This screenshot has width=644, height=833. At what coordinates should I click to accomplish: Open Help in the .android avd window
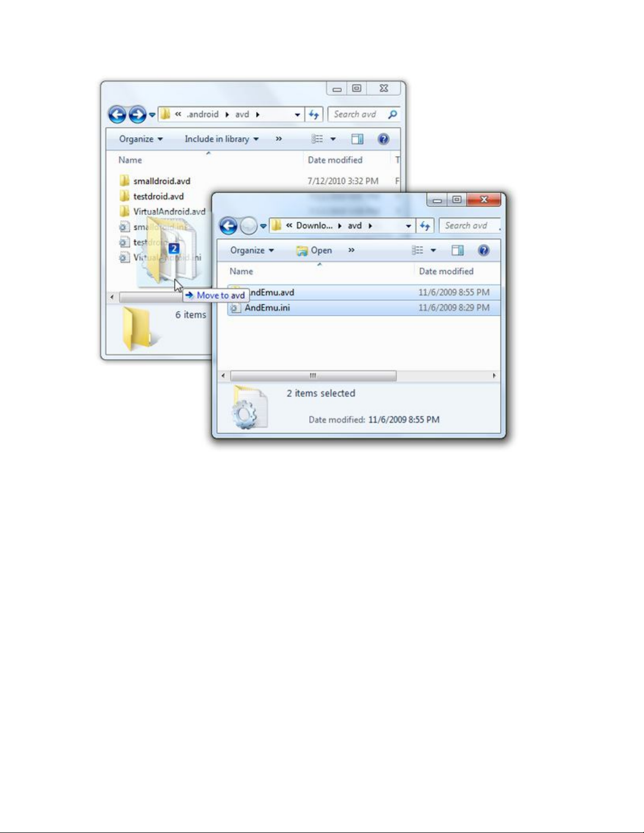(x=383, y=139)
